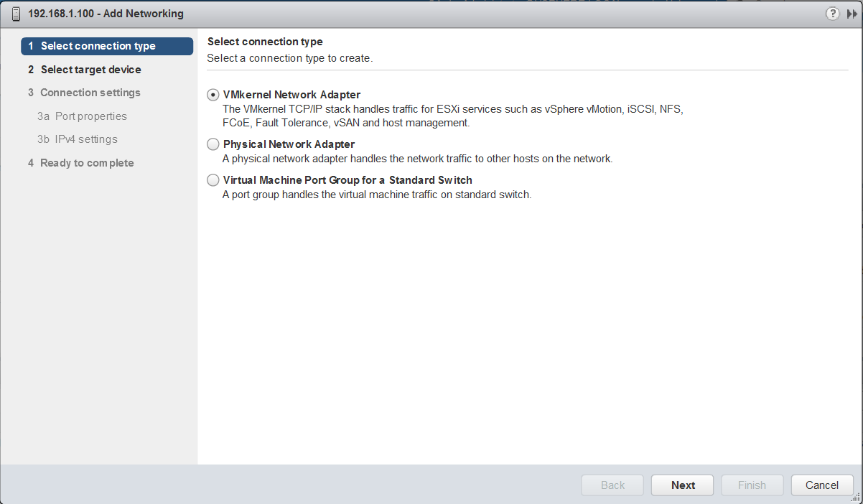Image resolution: width=863 pixels, height=504 pixels.
Task: Click the port group handles traffic description
Action: (377, 195)
